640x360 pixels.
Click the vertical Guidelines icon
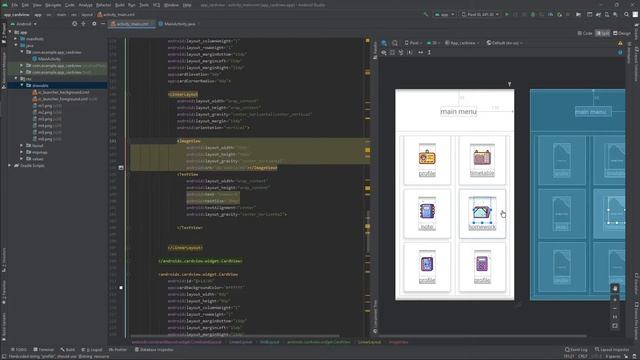tap(429, 52)
